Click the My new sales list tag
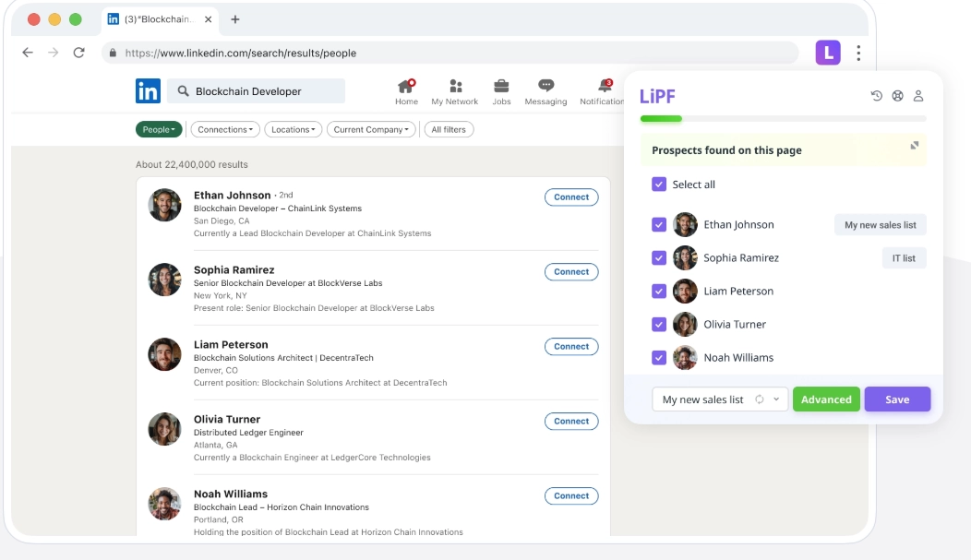This screenshot has width=971, height=560. (880, 224)
